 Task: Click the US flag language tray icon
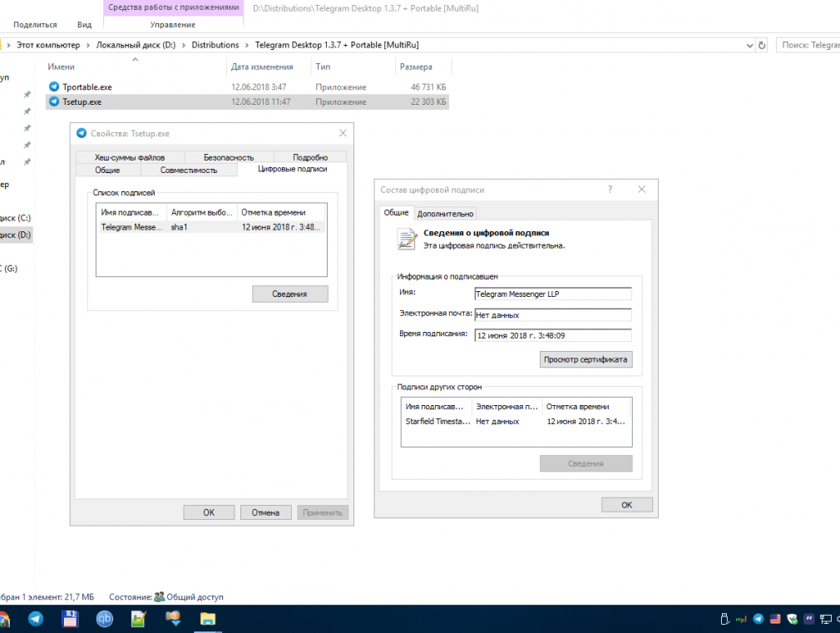(x=775, y=619)
